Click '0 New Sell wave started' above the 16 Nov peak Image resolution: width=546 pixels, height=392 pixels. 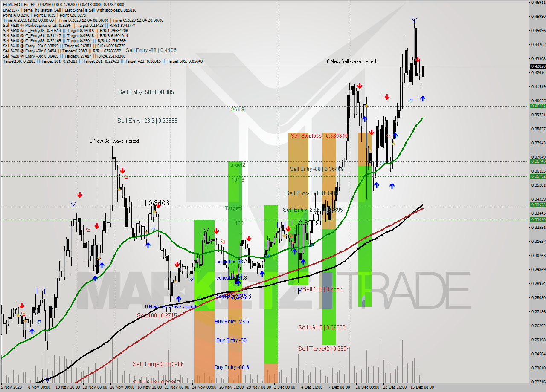pyautogui.click(x=114, y=141)
